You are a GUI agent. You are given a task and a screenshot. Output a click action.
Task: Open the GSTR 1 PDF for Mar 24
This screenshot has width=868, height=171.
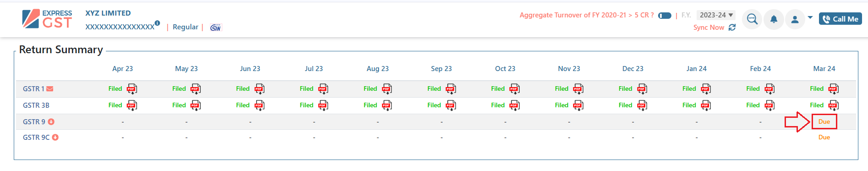tap(834, 88)
